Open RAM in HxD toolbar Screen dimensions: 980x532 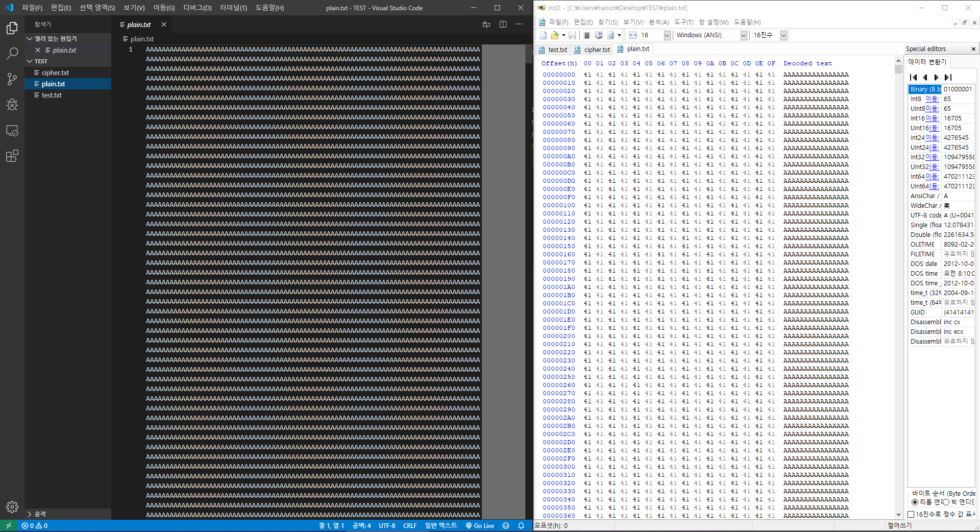587,35
